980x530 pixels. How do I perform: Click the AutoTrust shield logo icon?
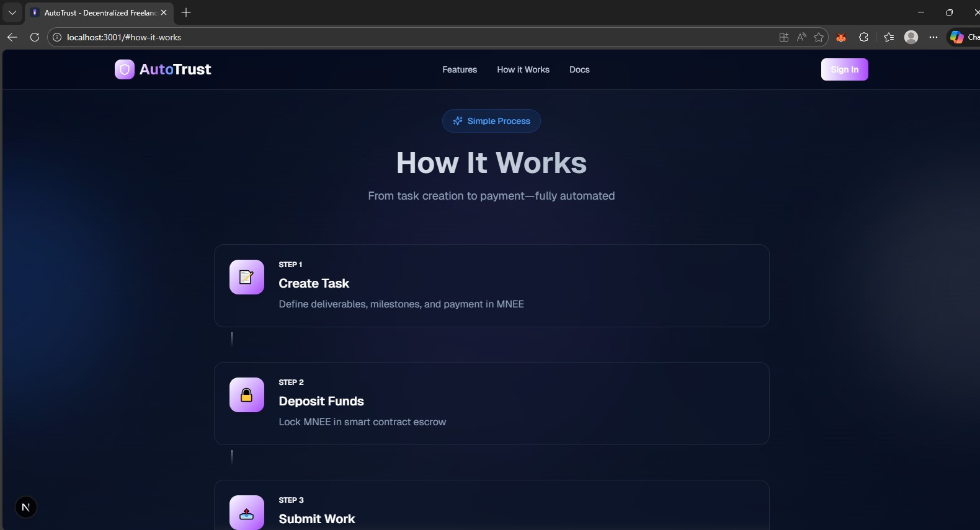coord(125,69)
